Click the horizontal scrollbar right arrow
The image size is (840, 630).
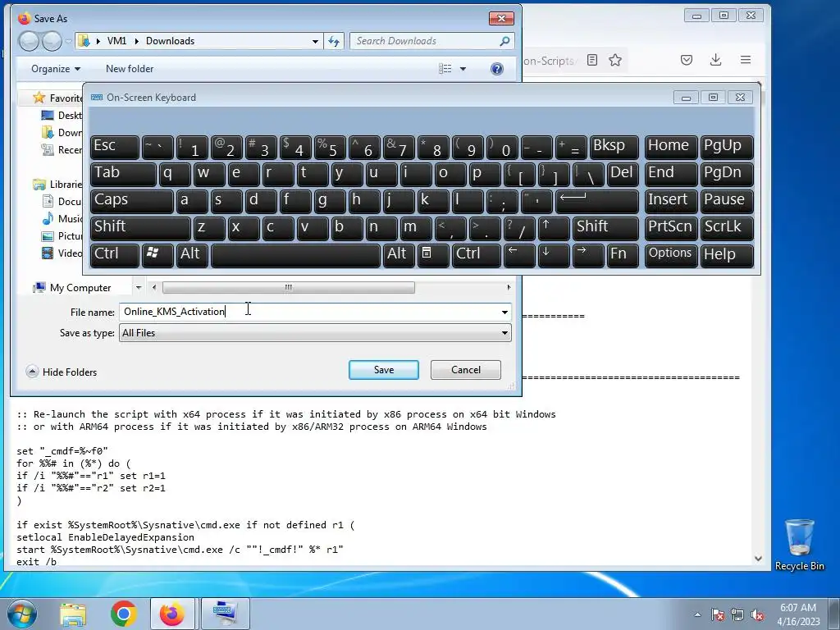pos(509,288)
